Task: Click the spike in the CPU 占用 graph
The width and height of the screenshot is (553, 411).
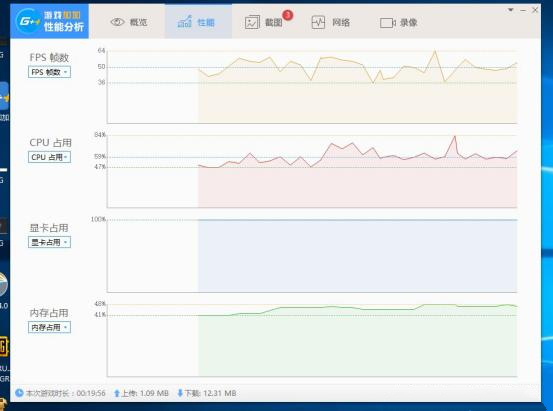Action: [455, 137]
